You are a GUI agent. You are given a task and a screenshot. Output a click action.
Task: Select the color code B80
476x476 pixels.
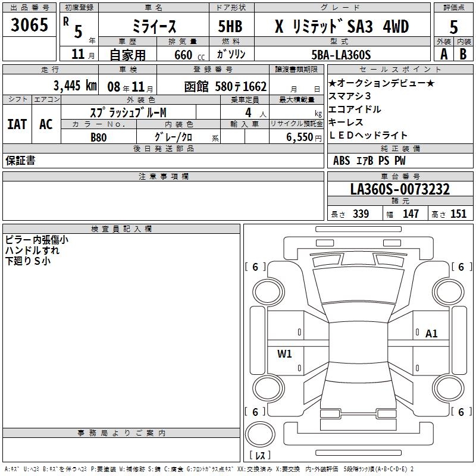coord(99,137)
